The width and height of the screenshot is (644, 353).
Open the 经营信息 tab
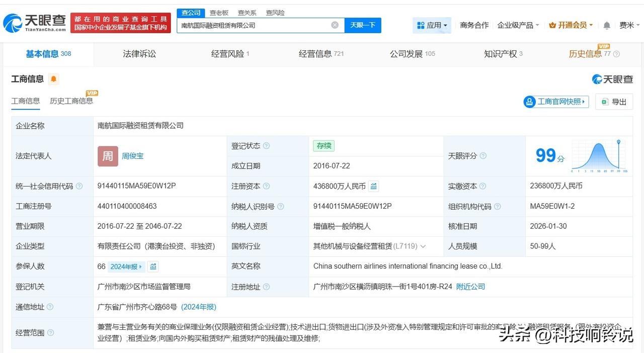[x=321, y=54]
